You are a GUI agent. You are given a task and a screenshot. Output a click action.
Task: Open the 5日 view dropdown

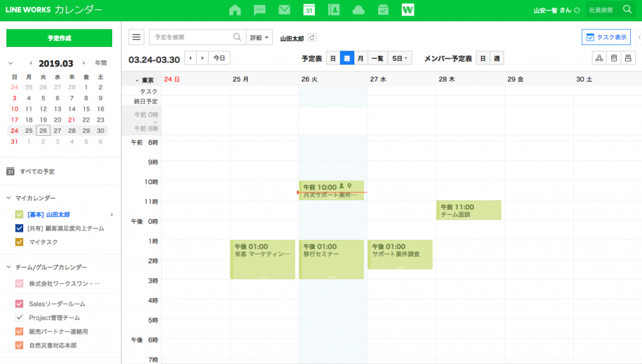[399, 58]
